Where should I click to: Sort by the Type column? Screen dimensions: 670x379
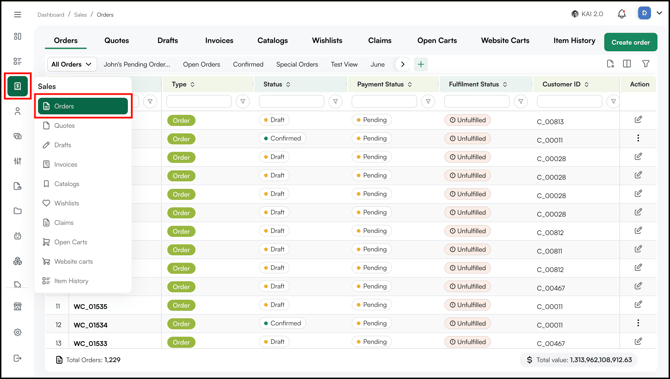click(x=192, y=85)
